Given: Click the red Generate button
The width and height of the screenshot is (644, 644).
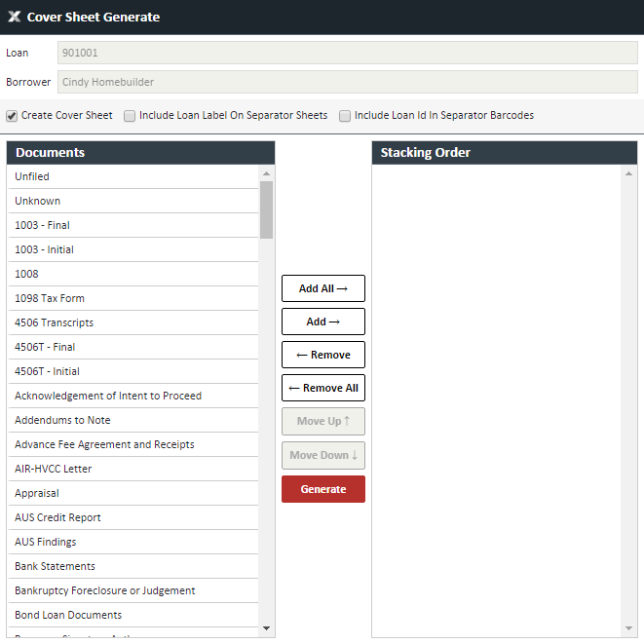Looking at the screenshot, I should (x=322, y=489).
